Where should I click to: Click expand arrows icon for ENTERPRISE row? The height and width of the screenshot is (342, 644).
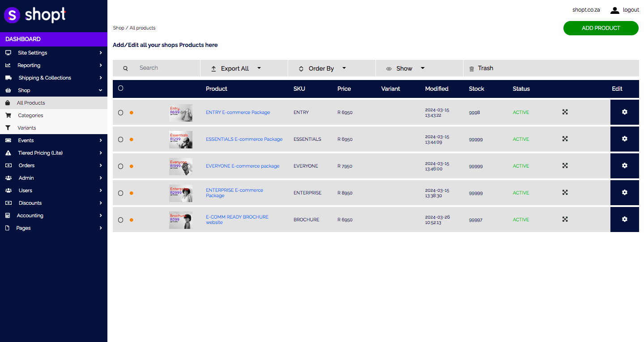click(565, 193)
